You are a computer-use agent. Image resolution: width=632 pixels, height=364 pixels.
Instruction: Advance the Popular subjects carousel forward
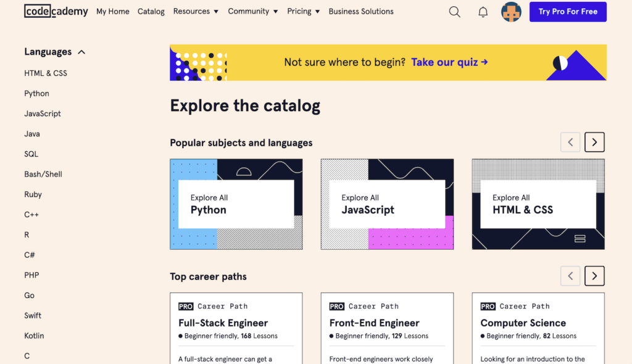pos(594,142)
